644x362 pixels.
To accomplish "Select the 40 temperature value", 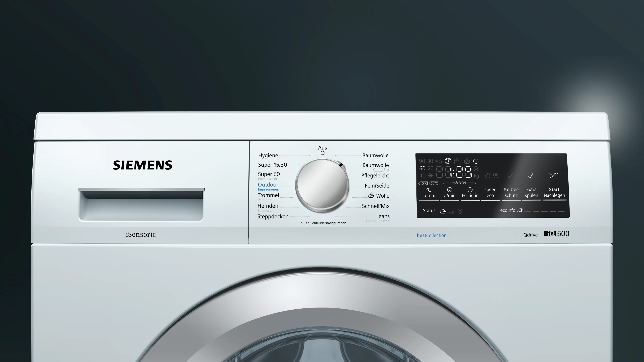I will pos(422,176).
